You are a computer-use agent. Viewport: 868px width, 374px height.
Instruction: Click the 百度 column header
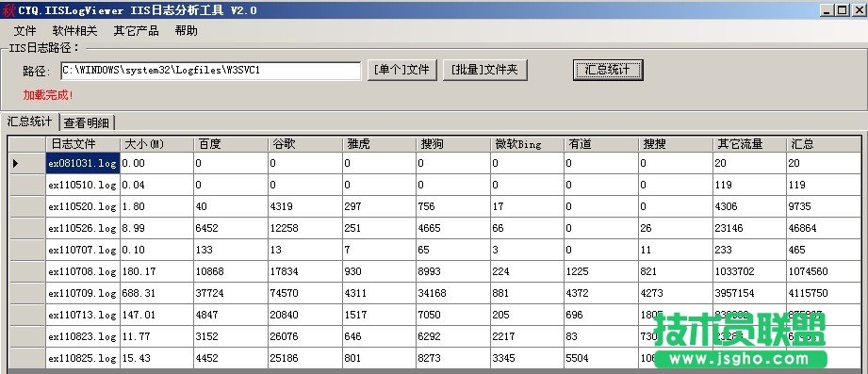pyautogui.click(x=230, y=144)
